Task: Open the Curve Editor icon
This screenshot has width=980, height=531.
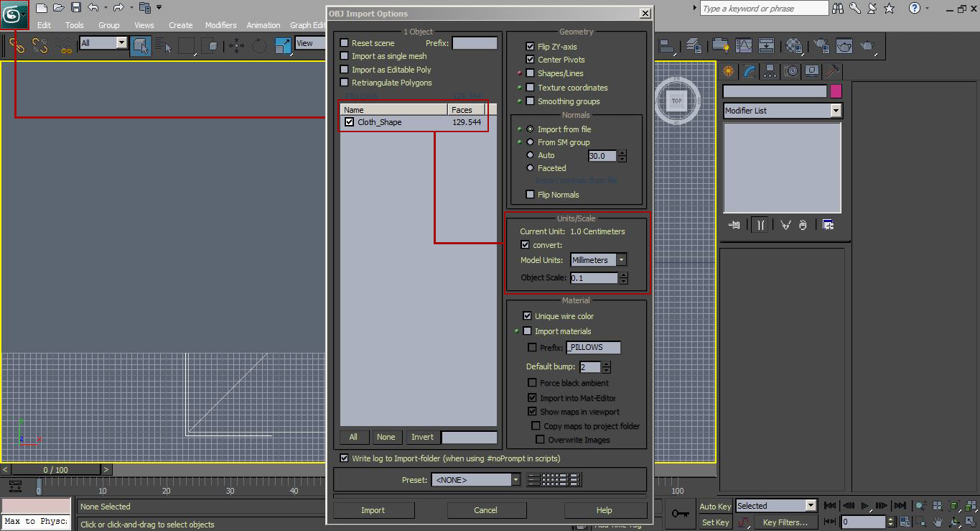Action: click(743, 45)
